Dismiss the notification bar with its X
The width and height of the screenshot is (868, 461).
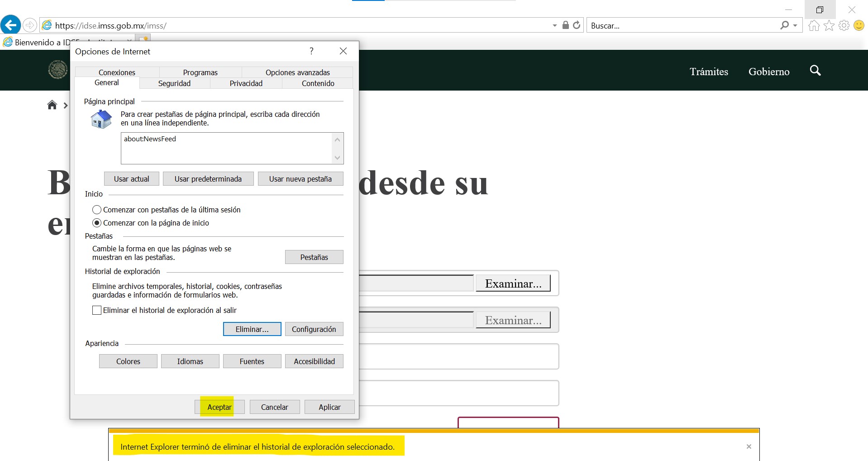(749, 447)
